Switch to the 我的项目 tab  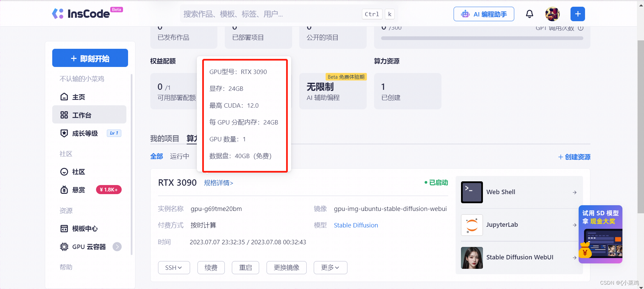pyautogui.click(x=164, y=139)
